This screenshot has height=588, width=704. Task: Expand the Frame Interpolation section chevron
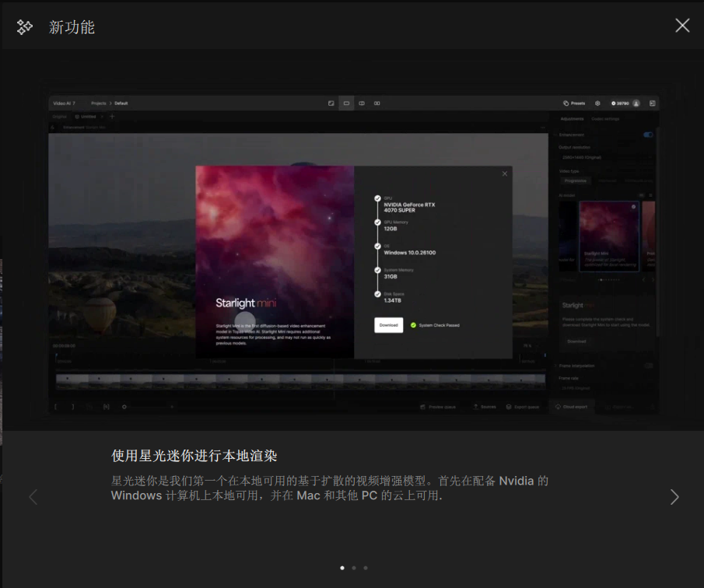coord(555,366)
